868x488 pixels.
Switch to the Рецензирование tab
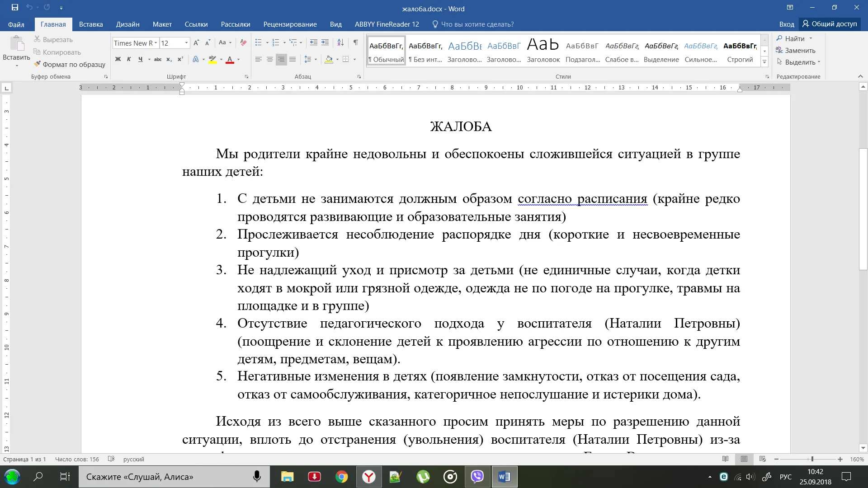coord(290,24)
